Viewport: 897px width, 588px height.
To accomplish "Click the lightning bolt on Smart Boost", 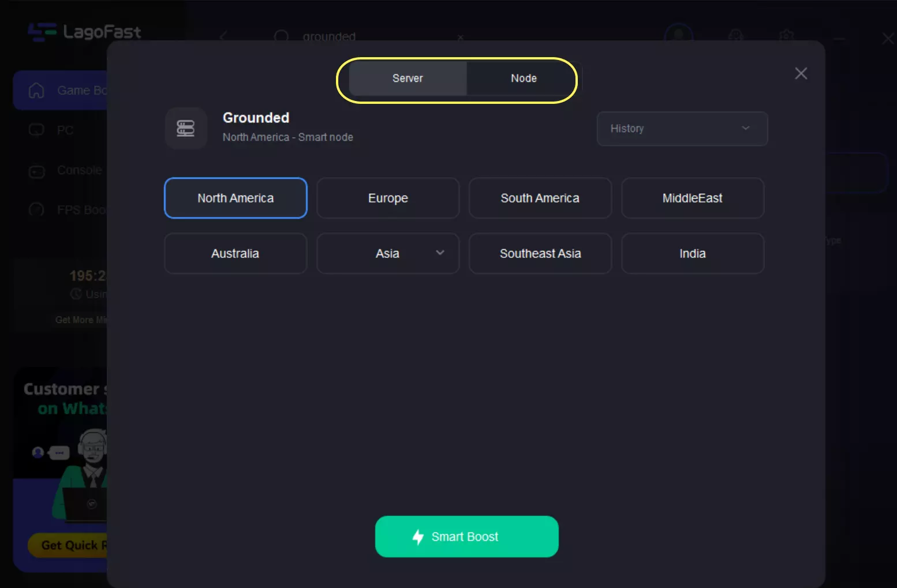I will tap(418, 537).
